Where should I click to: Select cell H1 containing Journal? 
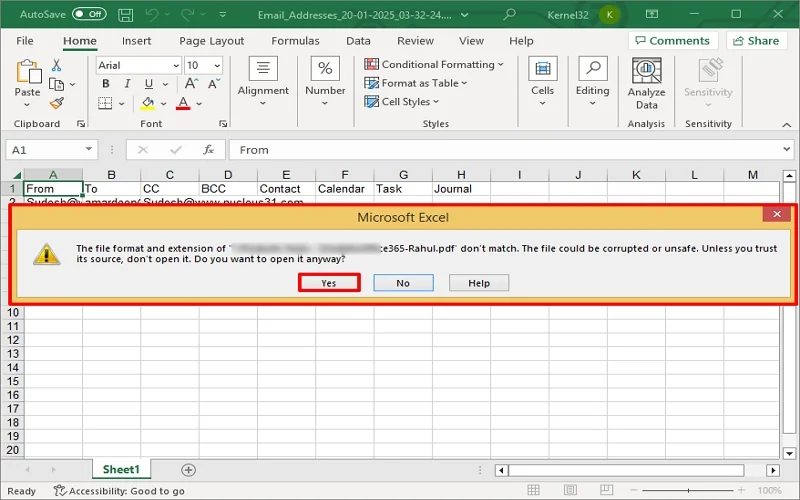[461, 189]
